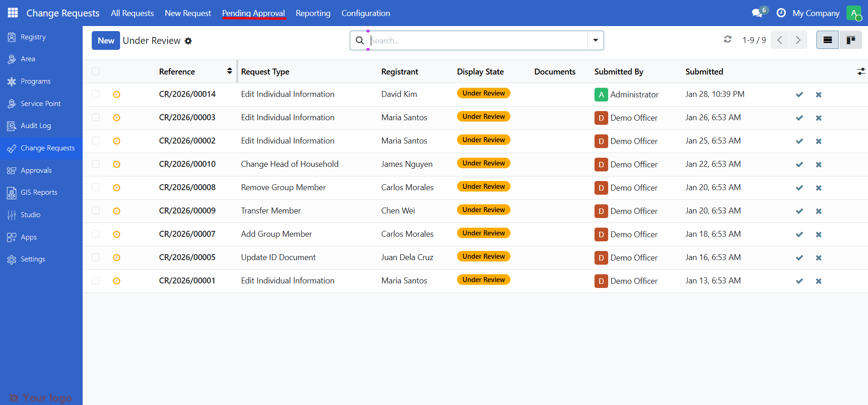The width and height of the screenshot is (868, 405).
Task: Refresh the list with the reload icon
Action: 728,40
